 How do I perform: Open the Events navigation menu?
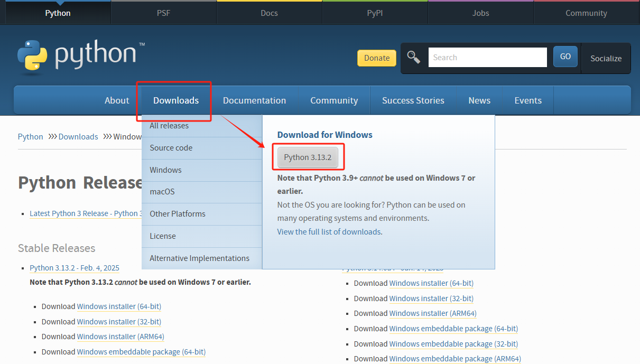(528, 100)
